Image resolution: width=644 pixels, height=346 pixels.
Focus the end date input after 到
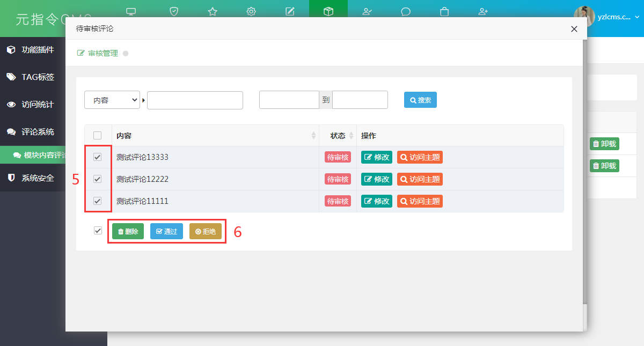[x=360, y=100]
